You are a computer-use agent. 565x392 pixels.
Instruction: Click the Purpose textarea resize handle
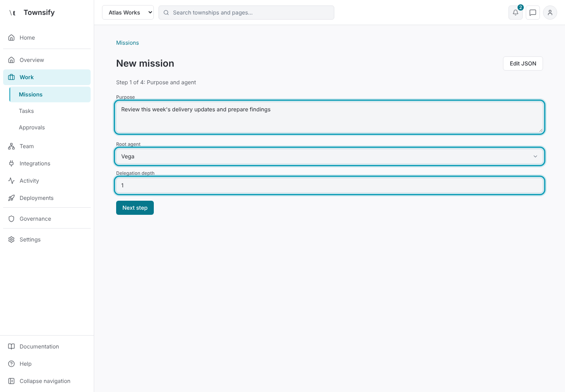coord(540,130)
